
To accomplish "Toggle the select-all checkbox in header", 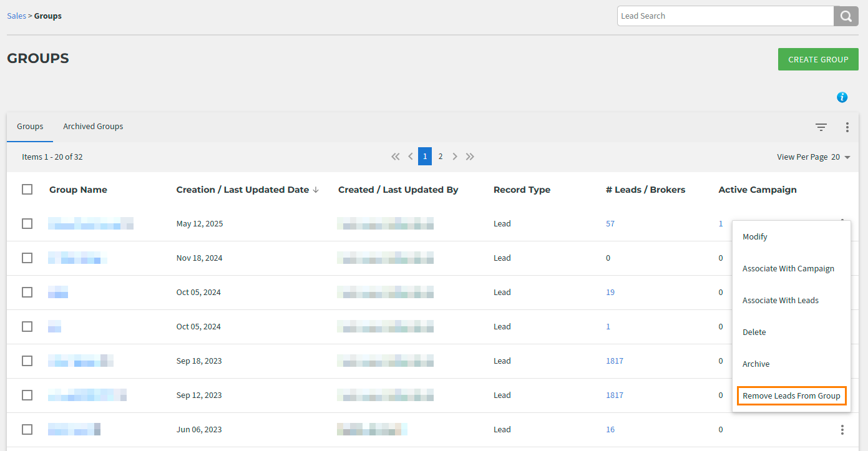I will click(x=27, y=189).
